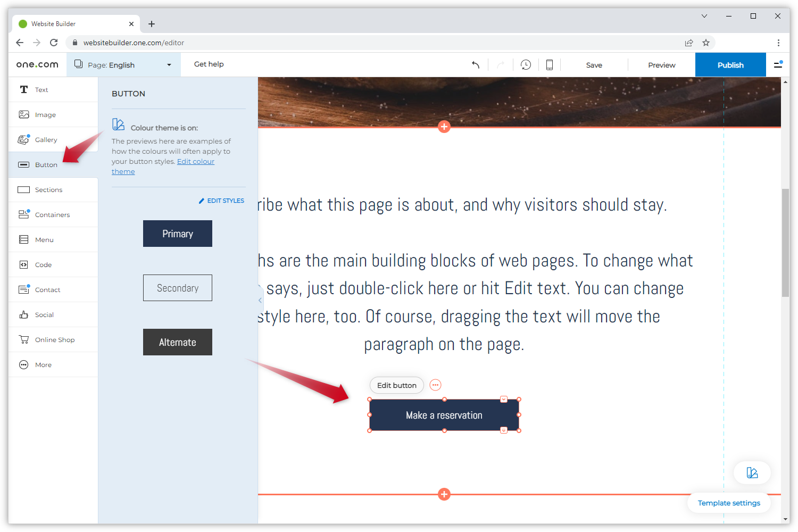Open the version history clock icon
Image resolution: width=798 pixels, height=532 pixels.
(x=526, y=65)
